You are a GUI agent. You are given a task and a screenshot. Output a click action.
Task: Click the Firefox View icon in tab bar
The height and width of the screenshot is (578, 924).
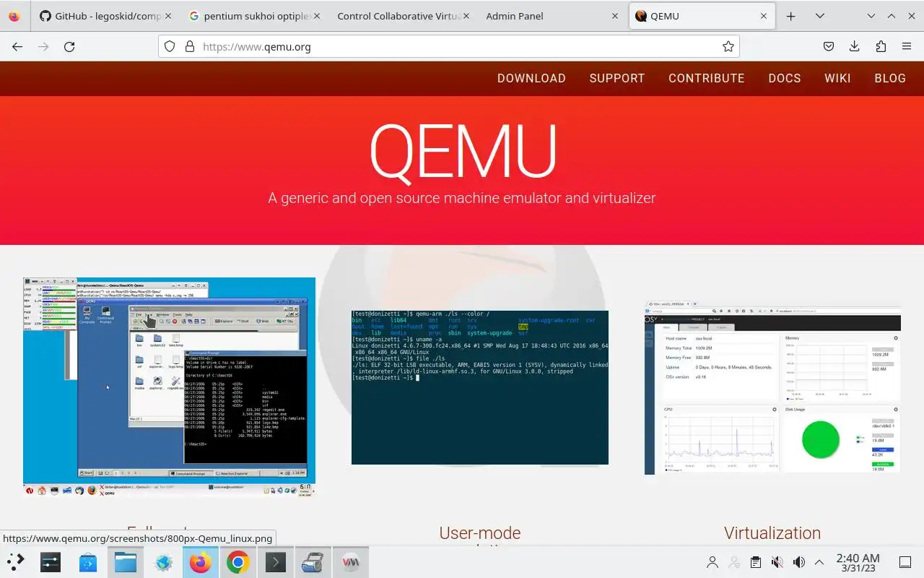(x=14, y=16)
